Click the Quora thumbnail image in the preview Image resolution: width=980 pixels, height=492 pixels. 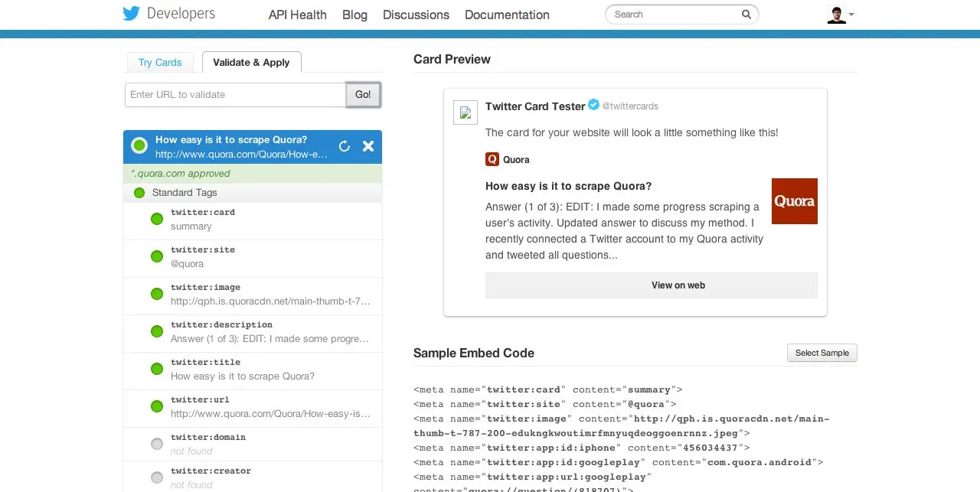(x=794, y=200)
